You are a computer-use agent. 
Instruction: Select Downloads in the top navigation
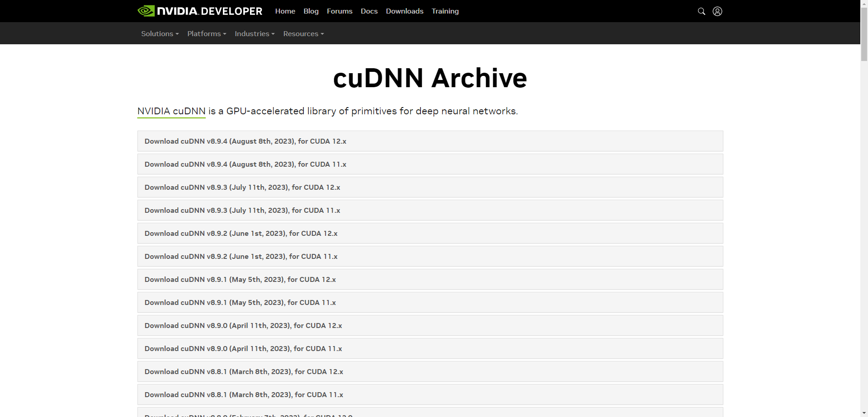point(405,11)
